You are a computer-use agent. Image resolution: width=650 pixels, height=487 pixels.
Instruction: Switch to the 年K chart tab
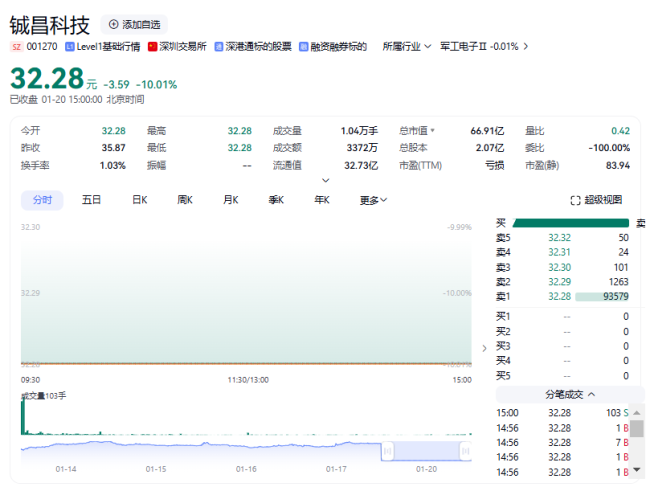322,200
